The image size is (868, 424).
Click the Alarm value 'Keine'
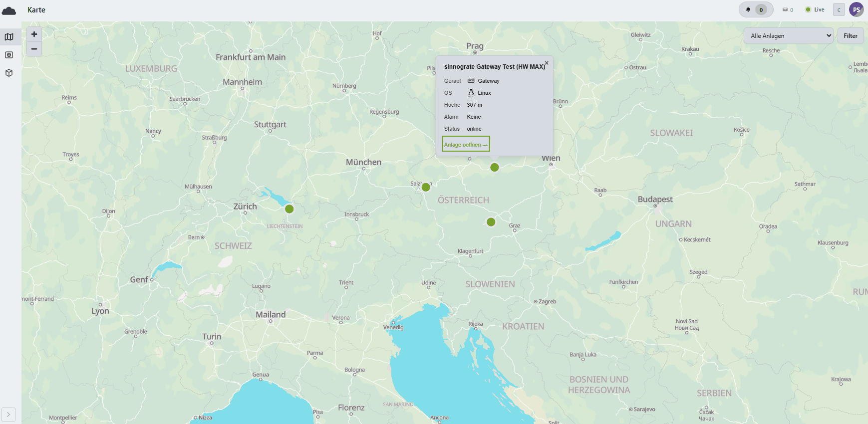474,117
